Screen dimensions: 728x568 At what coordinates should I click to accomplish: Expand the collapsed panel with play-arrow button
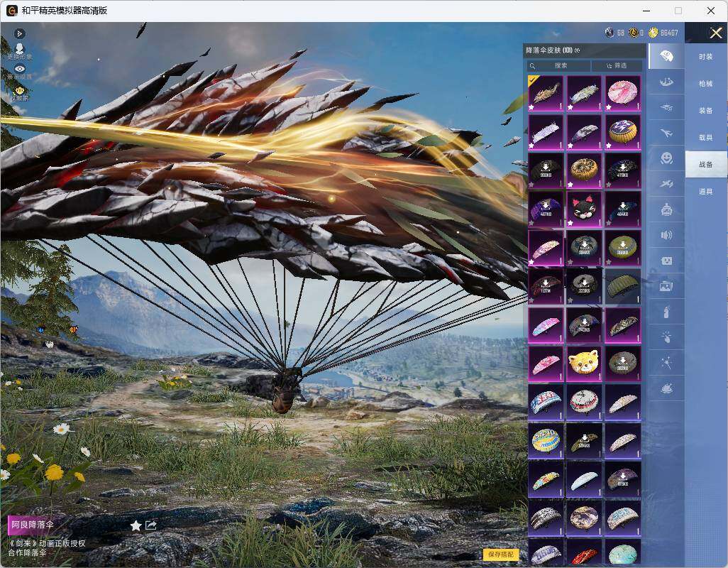[x=19, y=33]
